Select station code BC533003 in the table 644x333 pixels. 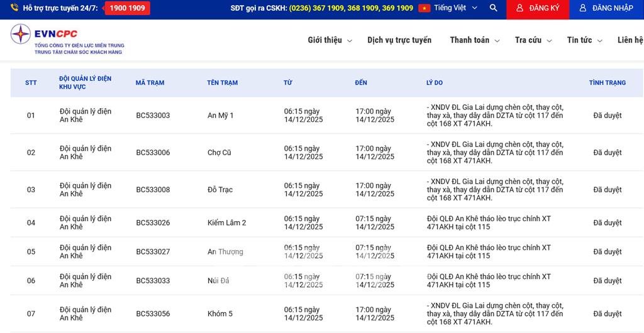(153, 116)
